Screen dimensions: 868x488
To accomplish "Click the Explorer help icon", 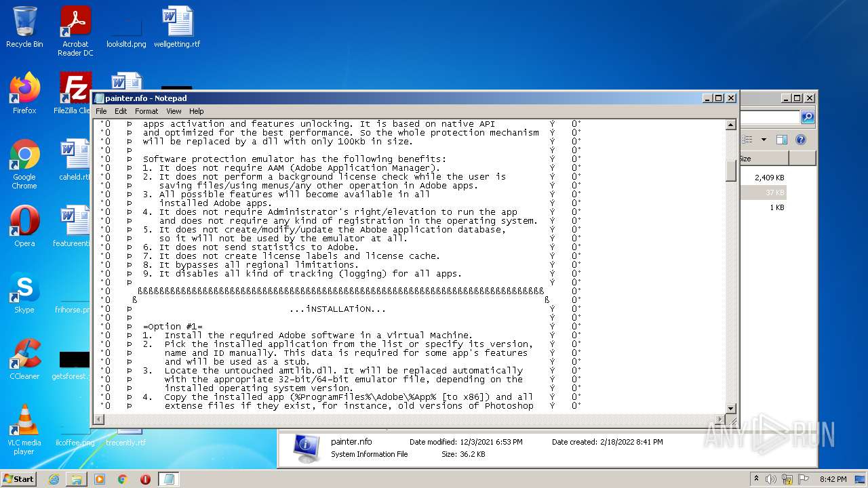I will (800, 140).
